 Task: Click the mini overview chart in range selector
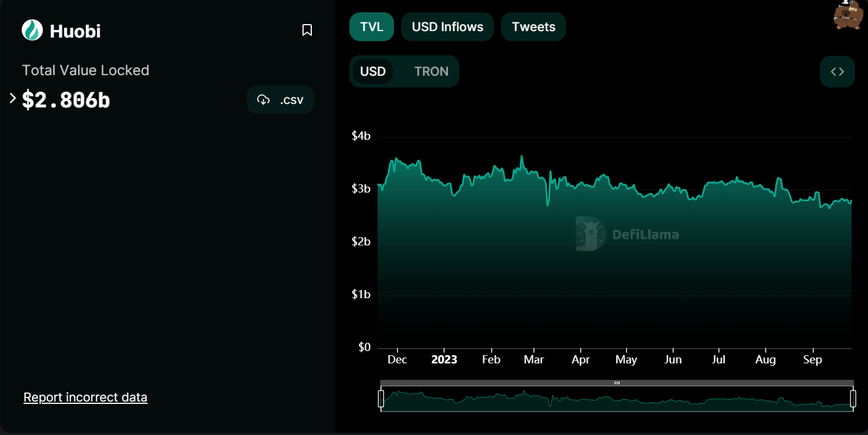coord(617,399)
